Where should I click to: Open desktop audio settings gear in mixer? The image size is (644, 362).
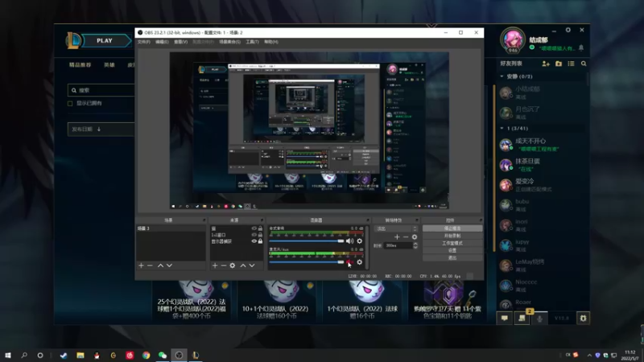pyautogui.click(x=359, y=241)
